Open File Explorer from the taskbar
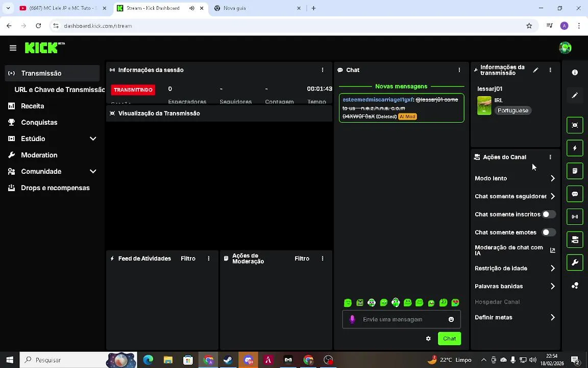Screen dimensions: 588x368 pos(168,360)
